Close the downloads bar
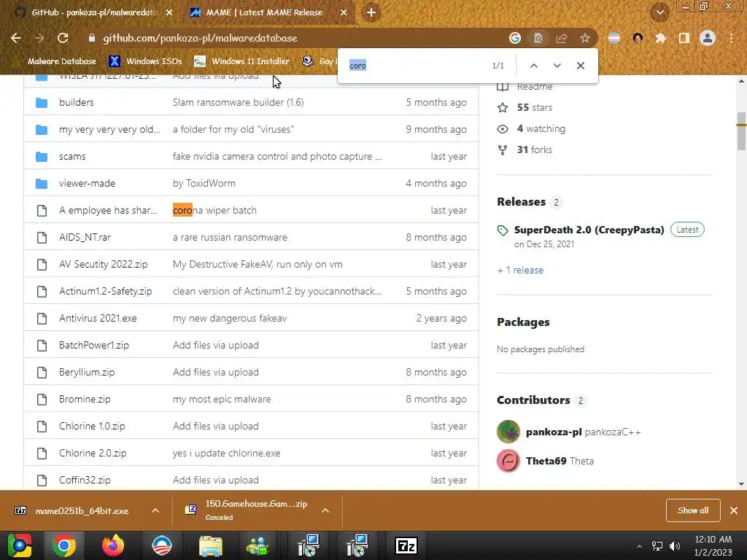Screen dimensions: 747x560 pyautogui.click(x=734, y=510)
